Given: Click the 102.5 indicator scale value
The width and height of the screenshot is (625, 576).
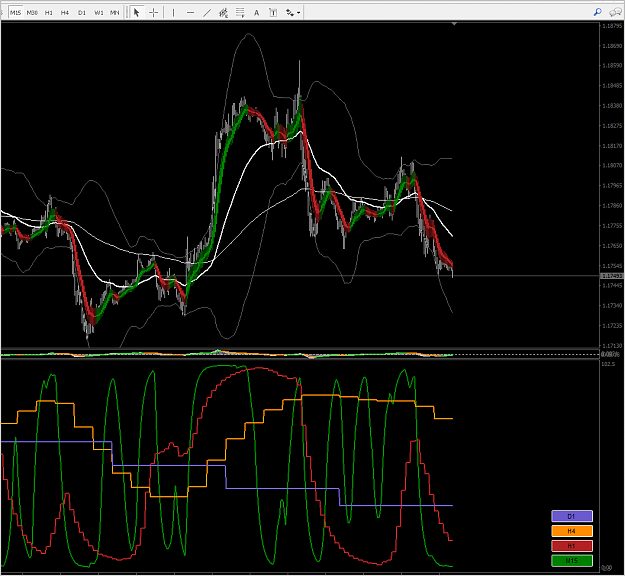Looking at the screenshot, I should click(608, 364).
